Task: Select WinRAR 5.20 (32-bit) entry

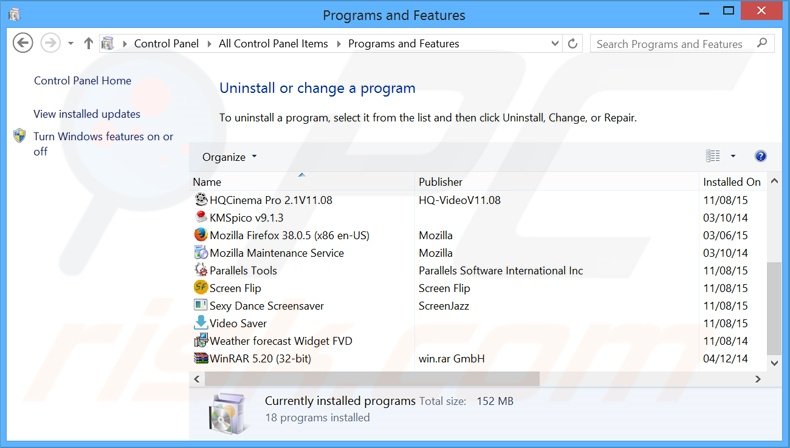Action: pyautogui.click(x=260, y=359)
